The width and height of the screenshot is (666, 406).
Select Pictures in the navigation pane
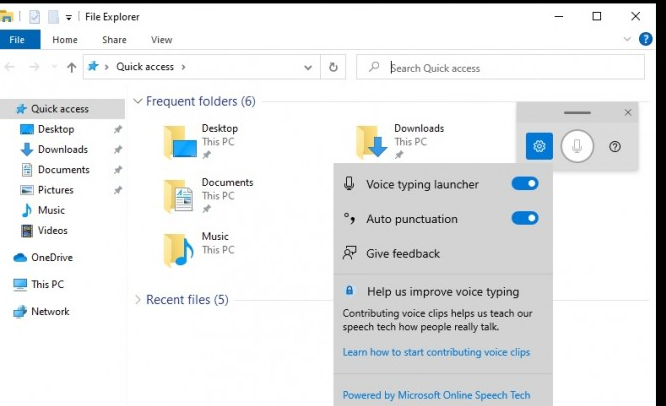coord(55,190)
